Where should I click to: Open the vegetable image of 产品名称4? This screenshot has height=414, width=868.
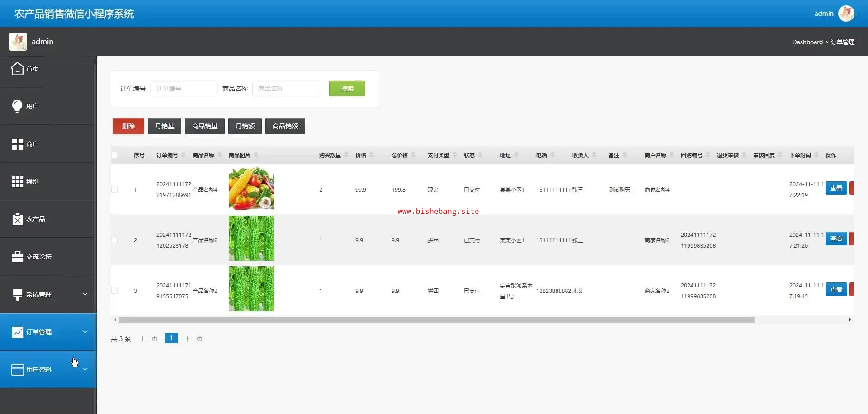click(x=251, y=188)
